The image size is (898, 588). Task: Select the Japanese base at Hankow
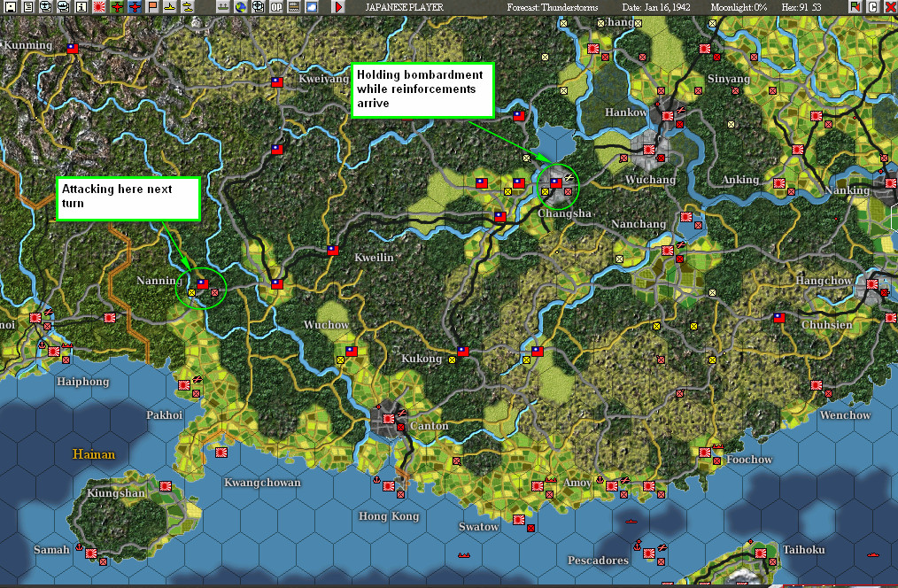(667, 116)
